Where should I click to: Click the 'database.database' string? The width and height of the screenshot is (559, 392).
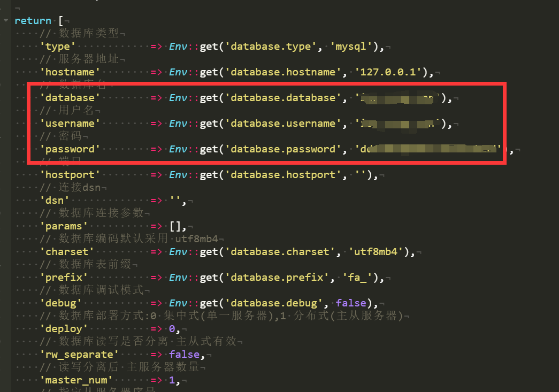(x=283, y=98)
